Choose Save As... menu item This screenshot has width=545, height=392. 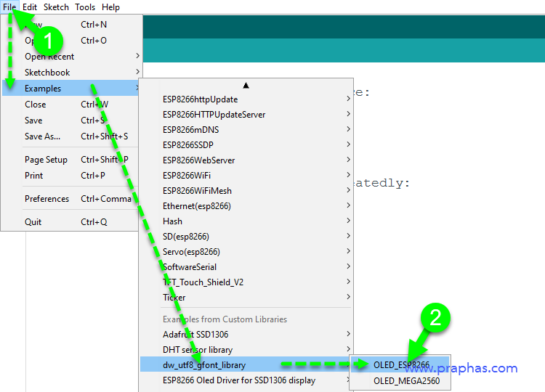pos(72,136)
